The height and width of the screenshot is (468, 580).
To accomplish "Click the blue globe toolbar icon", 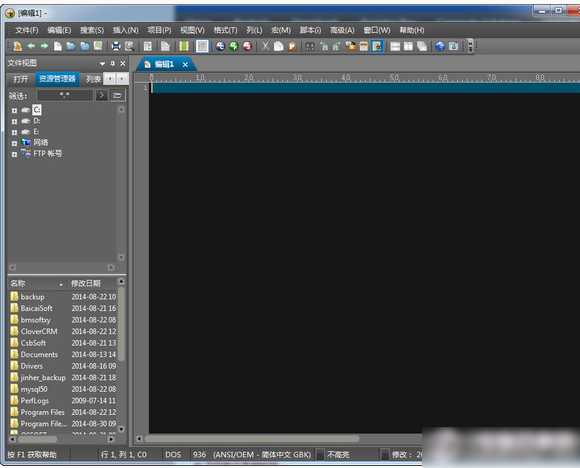I will [439, 46].
